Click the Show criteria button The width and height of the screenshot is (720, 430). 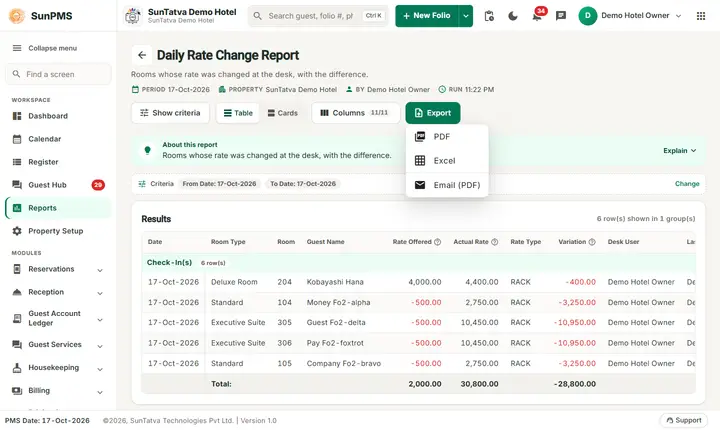[x=170, y=113]
